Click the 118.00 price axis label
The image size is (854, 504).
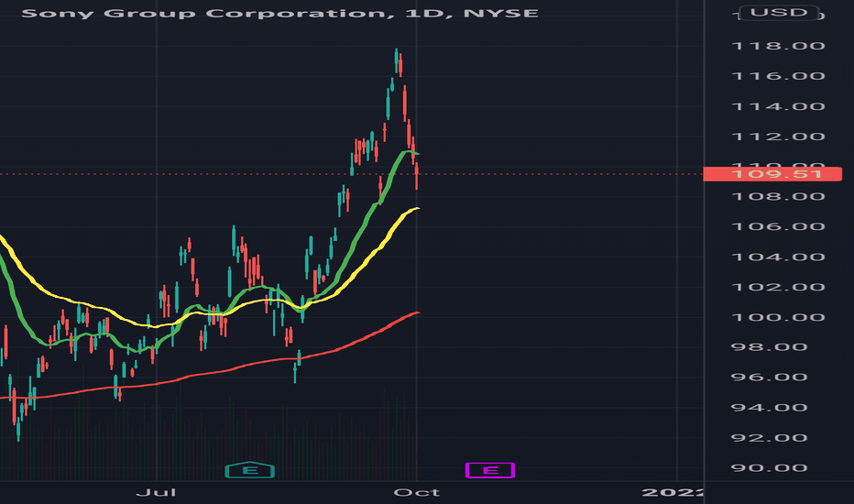778,46
